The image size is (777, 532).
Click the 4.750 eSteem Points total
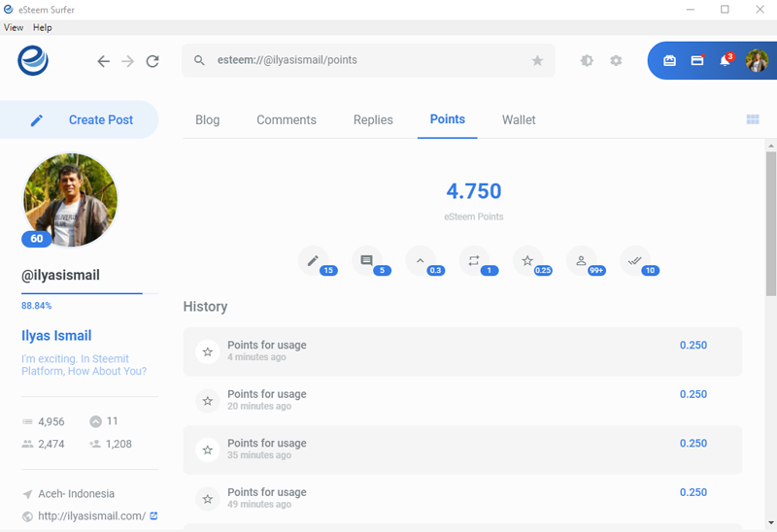(x=474, y=191)
